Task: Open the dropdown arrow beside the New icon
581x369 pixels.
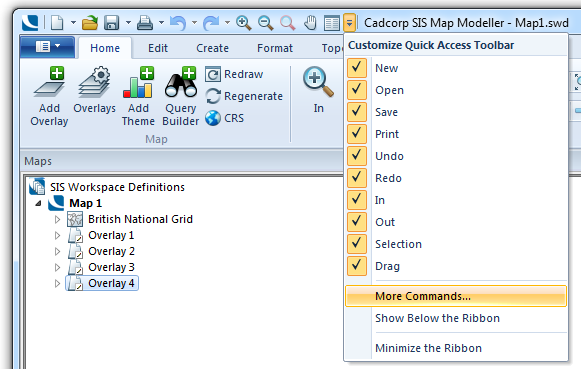Action: tap(73, 23)
